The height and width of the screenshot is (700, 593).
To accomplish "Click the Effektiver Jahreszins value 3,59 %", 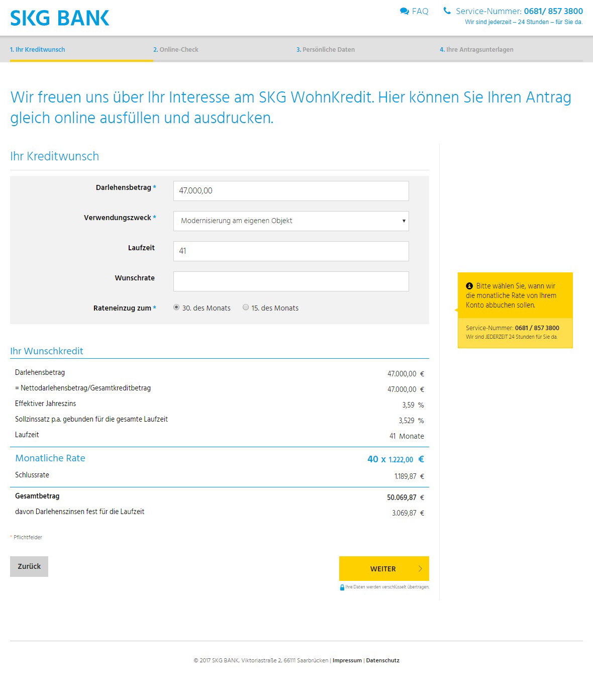I will click(x=413, y=405).
